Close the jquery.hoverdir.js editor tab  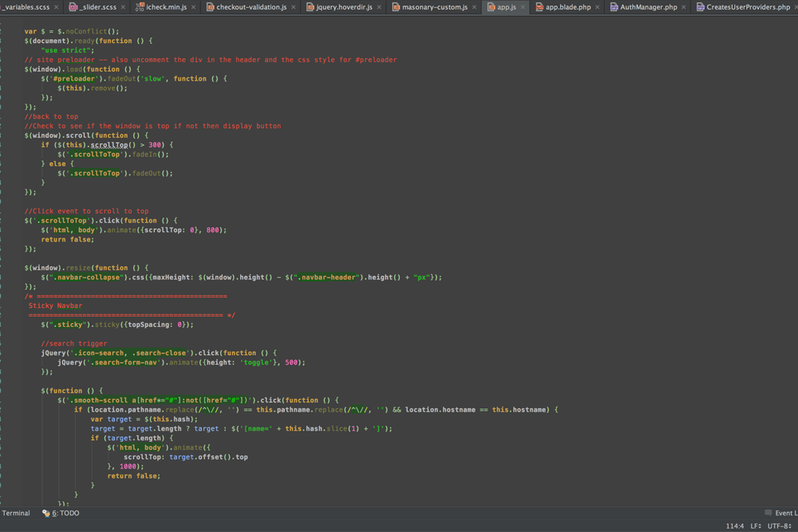tap(378, 7)
